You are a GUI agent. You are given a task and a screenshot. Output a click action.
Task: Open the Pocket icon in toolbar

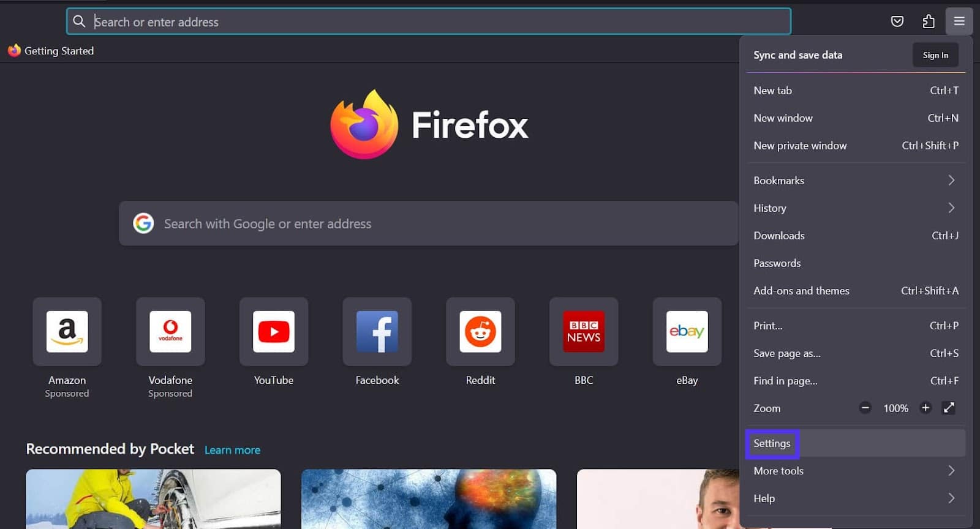click(897, 21)
